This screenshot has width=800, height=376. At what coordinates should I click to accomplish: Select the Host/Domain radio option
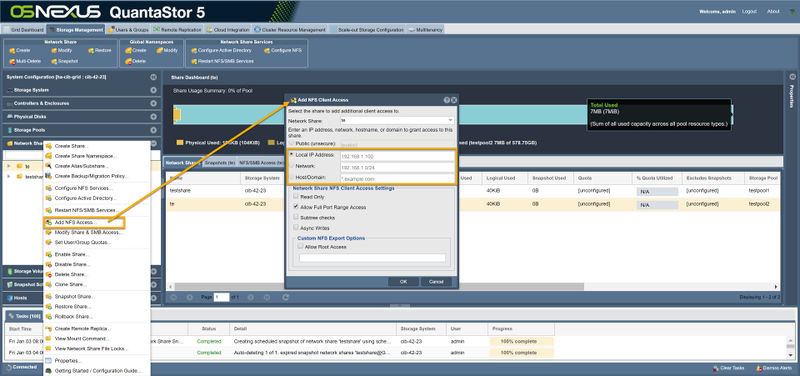tap(292, 178)
